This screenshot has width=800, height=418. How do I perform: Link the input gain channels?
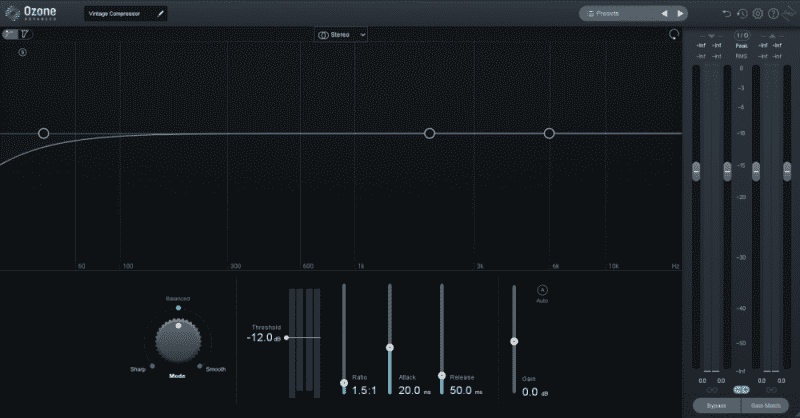[712, 390]
